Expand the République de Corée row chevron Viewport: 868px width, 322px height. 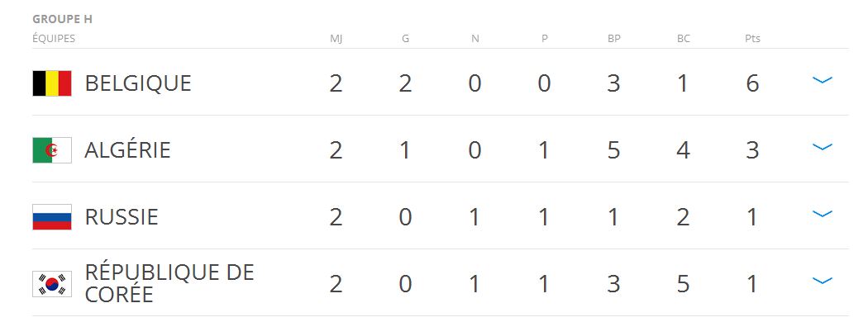click(822, 281)
